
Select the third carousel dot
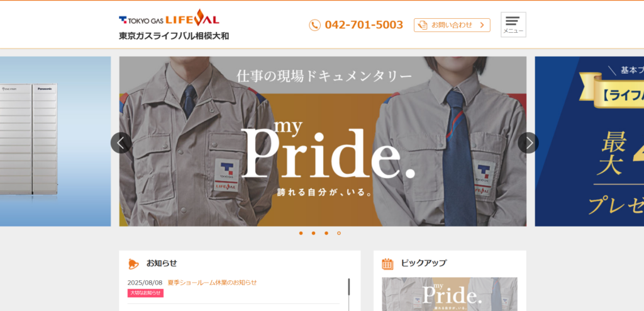326,233
